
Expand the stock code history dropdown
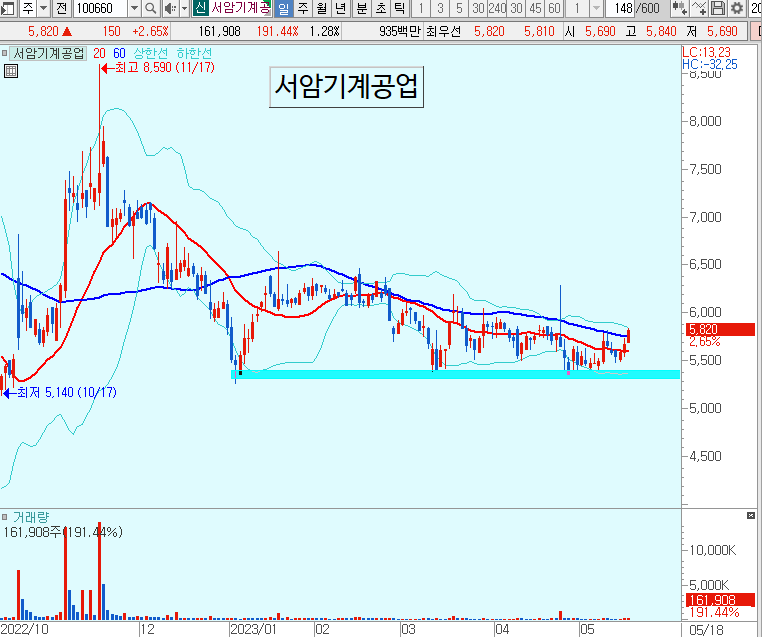(x=135, y=8)
